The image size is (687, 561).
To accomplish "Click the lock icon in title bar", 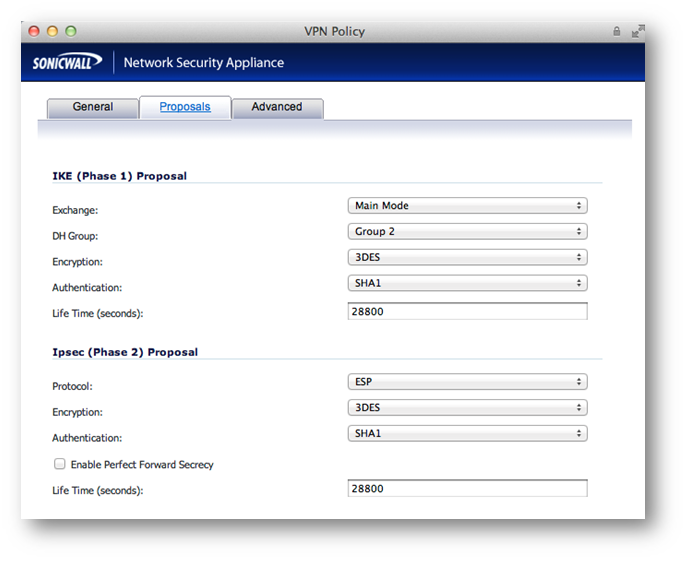I will pyautogui.click(x=617, y=32).
